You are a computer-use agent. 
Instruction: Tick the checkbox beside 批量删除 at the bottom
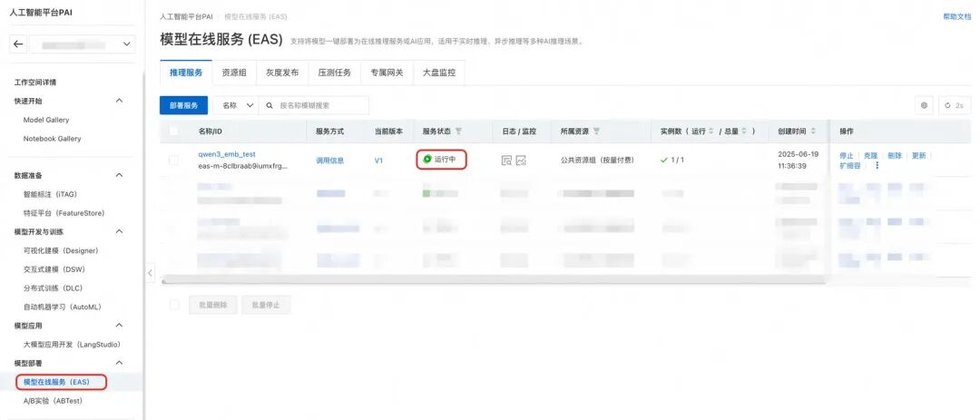pyautogui.click(x=173, y=305)
